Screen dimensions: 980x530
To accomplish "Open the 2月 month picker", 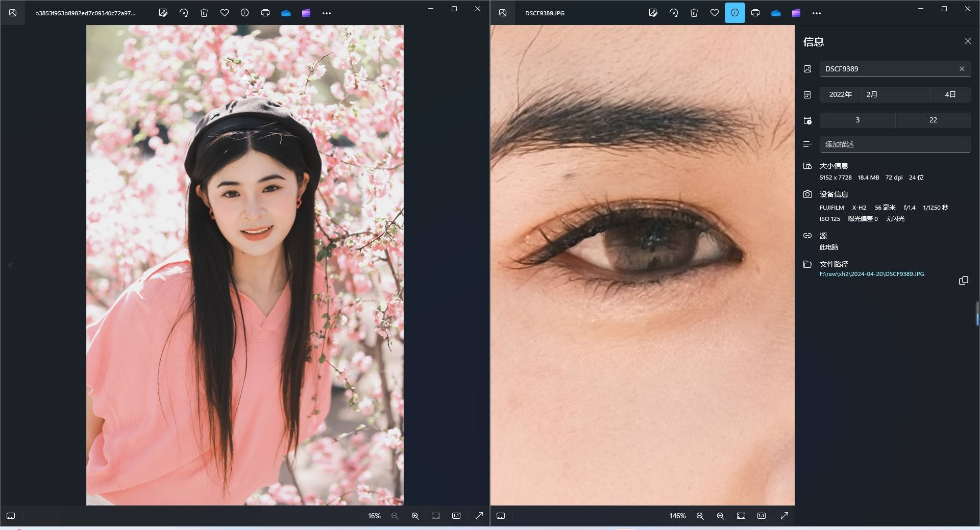I will coord(895,94).
